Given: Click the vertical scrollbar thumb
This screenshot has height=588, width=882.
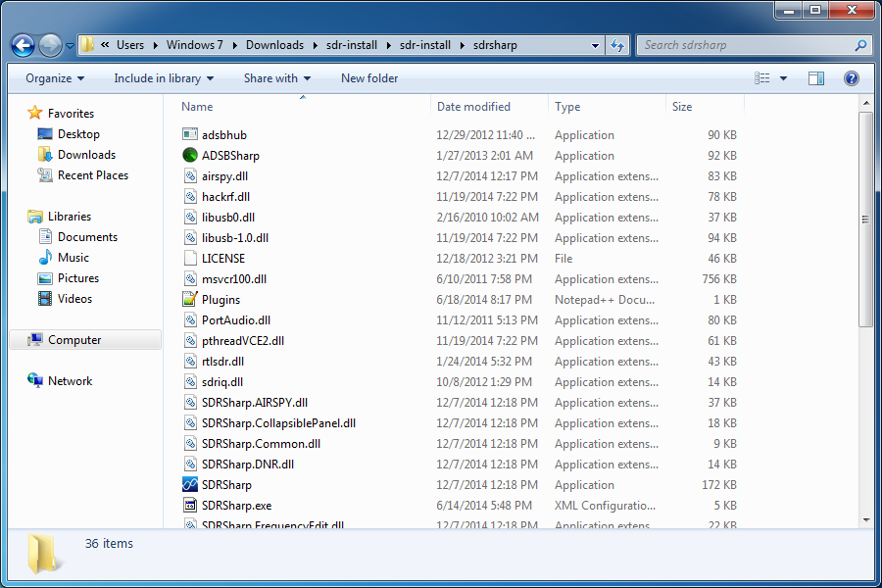Looking at the screenshot, I should click(866, 219).
